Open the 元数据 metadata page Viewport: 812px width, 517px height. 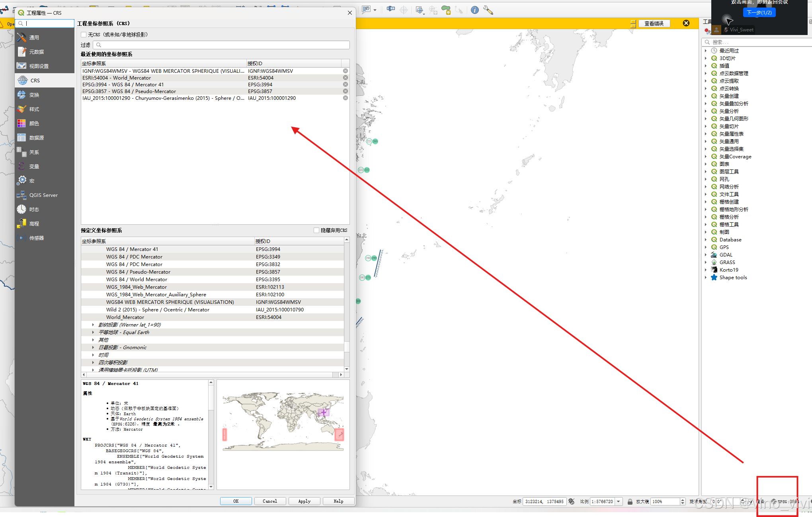point(36,52)
